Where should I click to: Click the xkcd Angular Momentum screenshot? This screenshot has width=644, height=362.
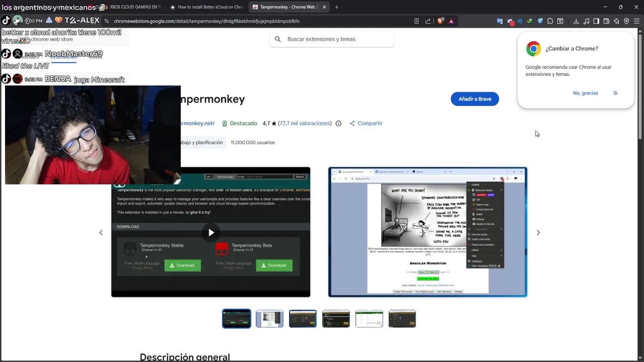(x=428, y=232)
